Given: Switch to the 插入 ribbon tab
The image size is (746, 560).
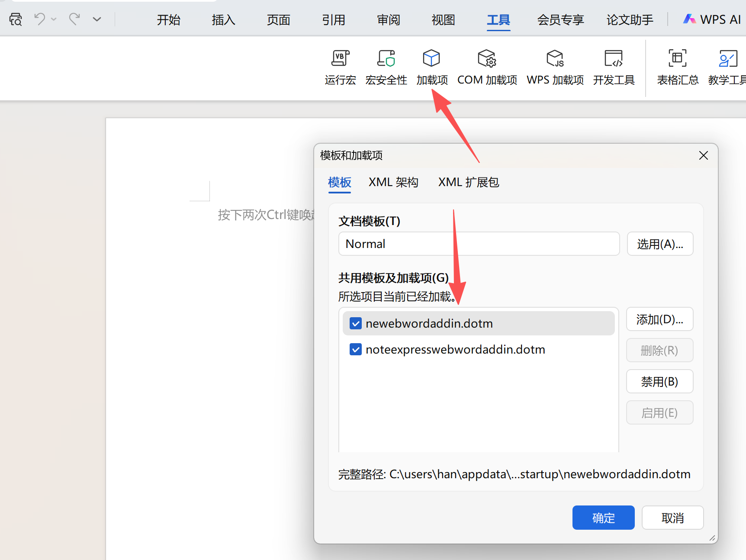Looking at the screenshot, I should coord(223,20).
